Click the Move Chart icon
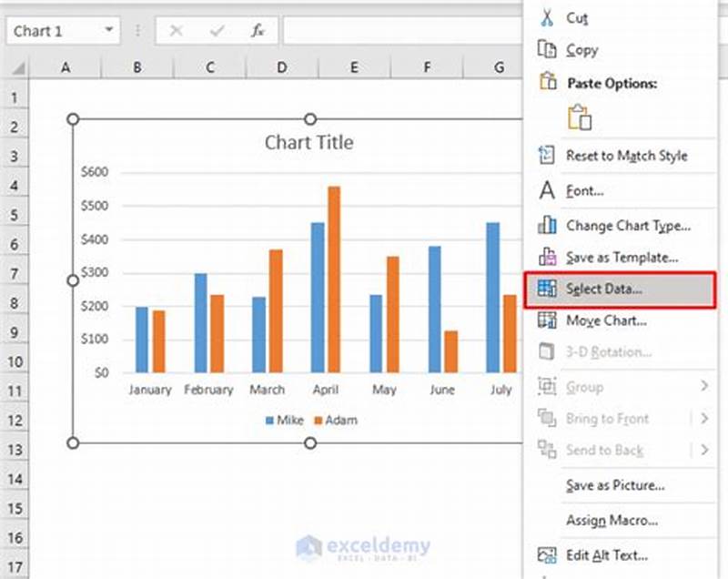 click(x=548, y=320)
